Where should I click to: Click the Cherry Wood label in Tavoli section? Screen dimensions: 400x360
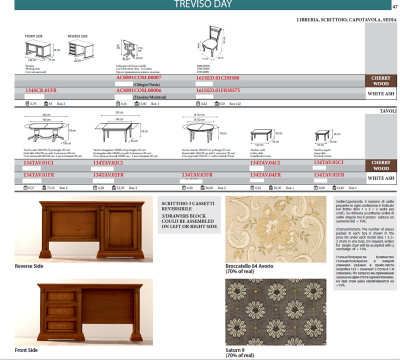point(381,165)
